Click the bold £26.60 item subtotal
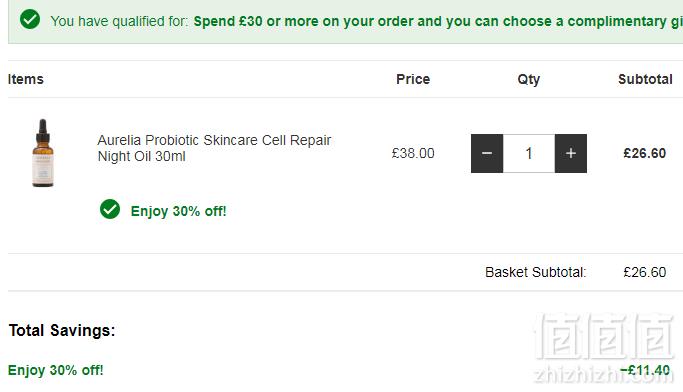The width and height of the screenshot is (683, 392). pos(645,153)
